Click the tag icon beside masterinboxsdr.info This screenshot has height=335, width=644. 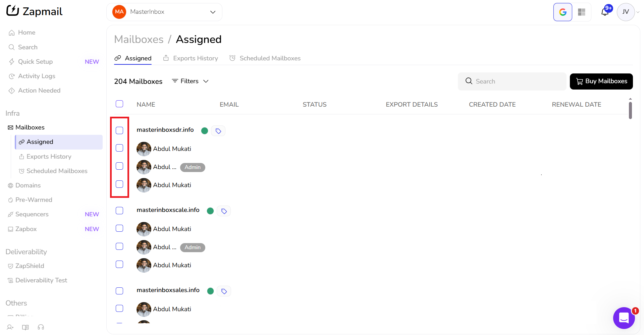point(218,131)
